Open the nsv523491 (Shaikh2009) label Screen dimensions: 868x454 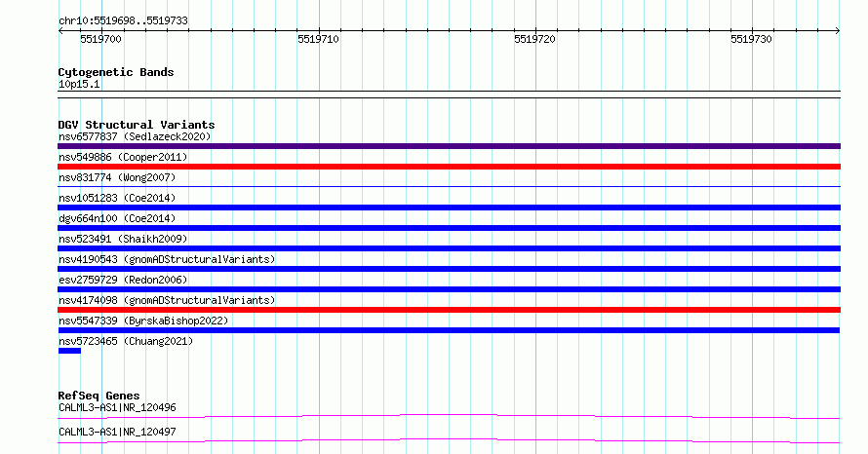[x=123, y=239]
